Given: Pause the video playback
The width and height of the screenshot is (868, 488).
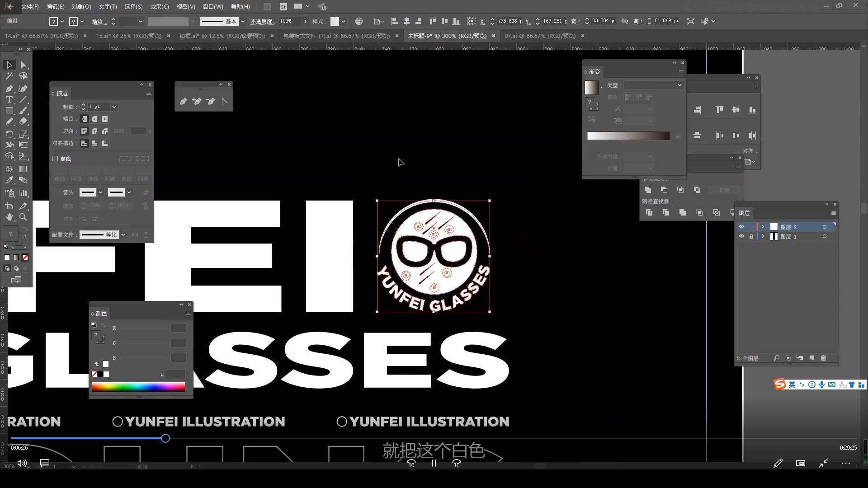Looking at the screenshot, I should (x=434, y=463).
